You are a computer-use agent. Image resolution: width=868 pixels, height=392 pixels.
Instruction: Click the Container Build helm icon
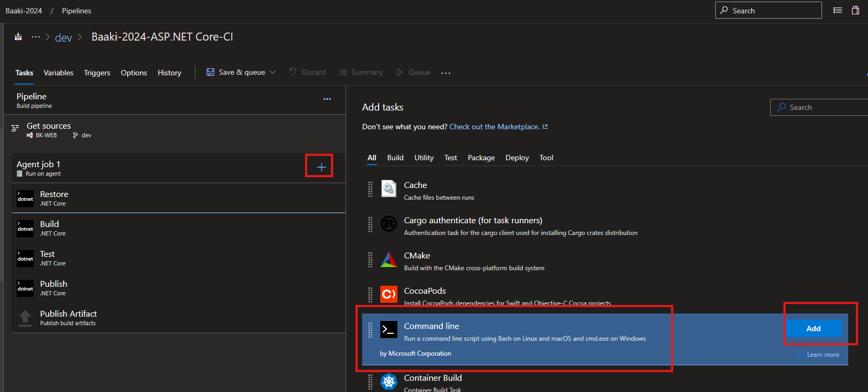tap(389, 381)
